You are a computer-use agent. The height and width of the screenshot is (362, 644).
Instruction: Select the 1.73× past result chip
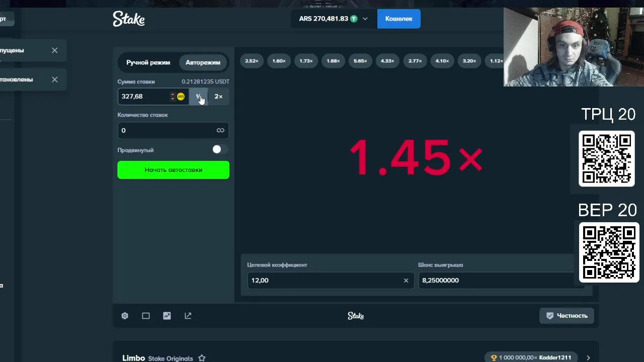coord(306,61)
